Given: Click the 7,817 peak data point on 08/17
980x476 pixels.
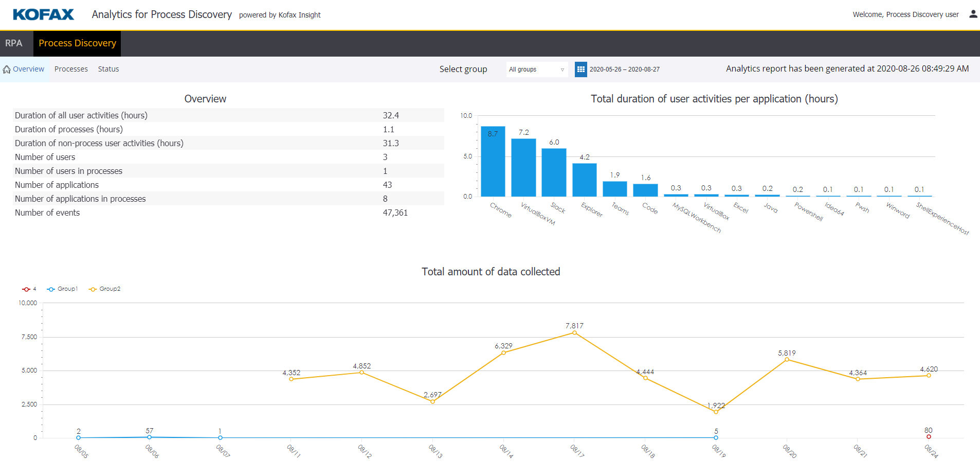Looking at the screenshot, I should (574, 332).
